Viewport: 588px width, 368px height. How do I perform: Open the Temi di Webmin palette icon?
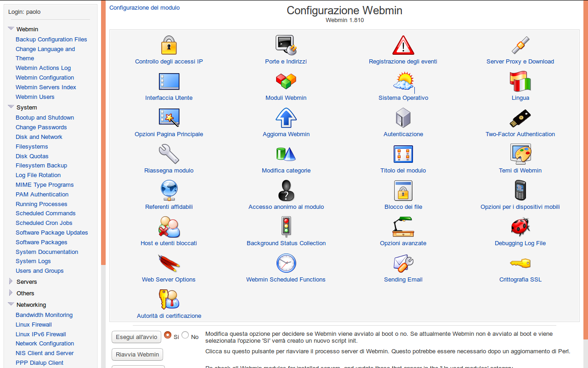pyautogui.click(x=520, y=154)
